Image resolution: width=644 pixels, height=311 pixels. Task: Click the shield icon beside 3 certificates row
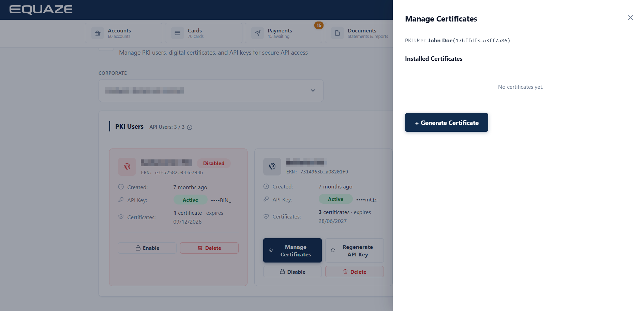point(266,216)
